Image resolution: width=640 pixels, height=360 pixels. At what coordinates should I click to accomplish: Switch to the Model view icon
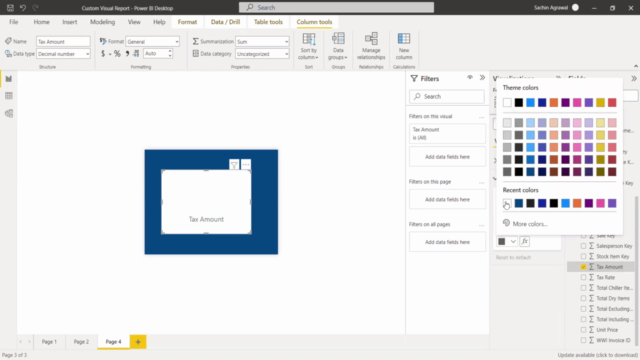pos(9,113)
